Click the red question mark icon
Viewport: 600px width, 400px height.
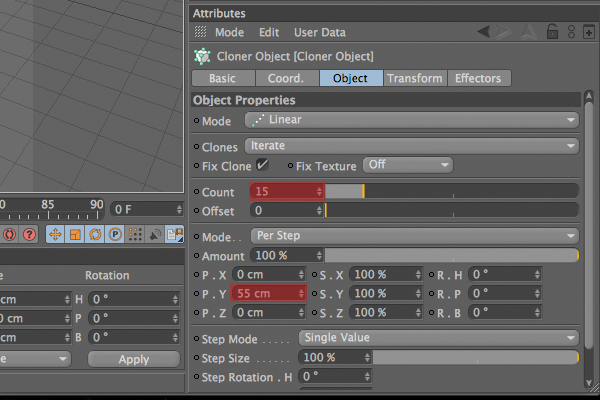pyautogui.click(x=29, y=234)
